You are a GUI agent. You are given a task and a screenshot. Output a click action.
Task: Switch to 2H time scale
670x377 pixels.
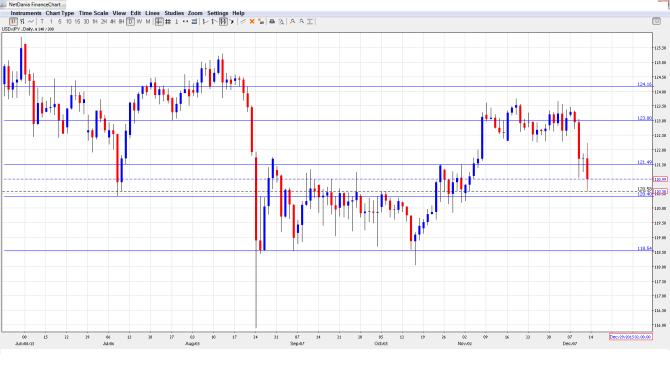point(104,21)
